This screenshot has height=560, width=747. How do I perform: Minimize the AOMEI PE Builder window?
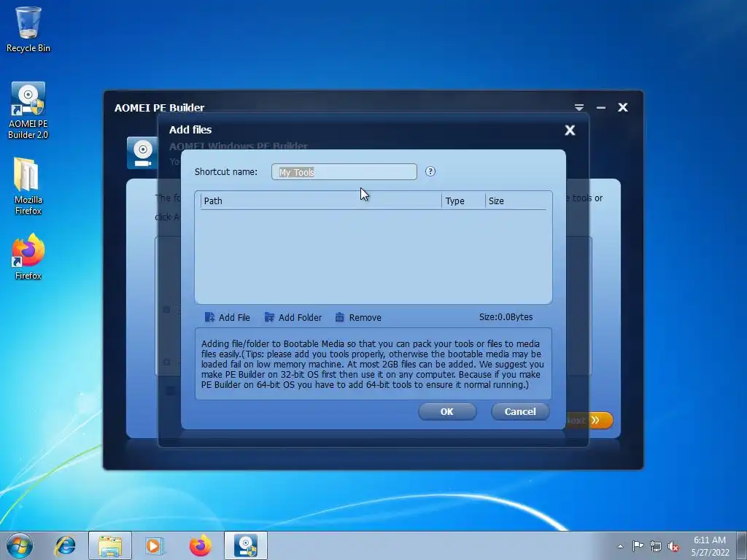pos(601,108)
